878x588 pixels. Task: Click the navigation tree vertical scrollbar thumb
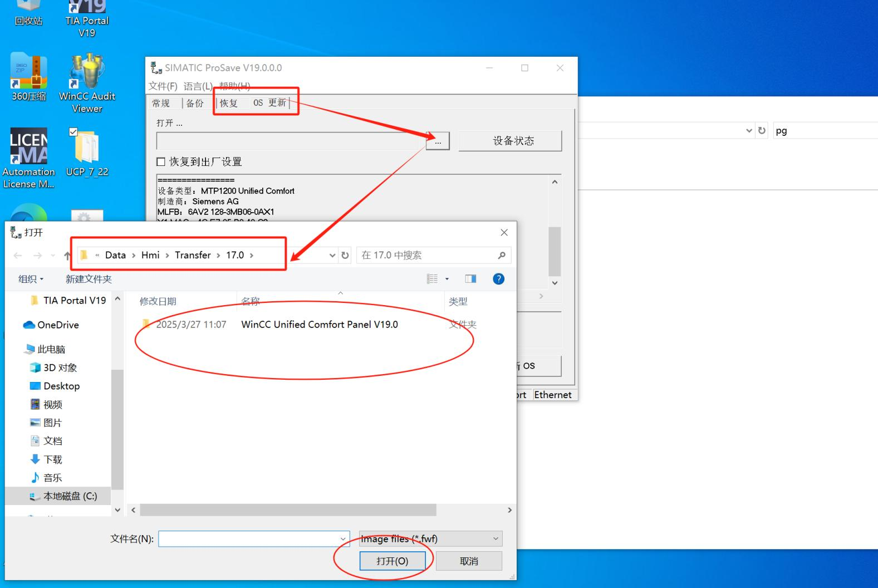tap(117, 429)
